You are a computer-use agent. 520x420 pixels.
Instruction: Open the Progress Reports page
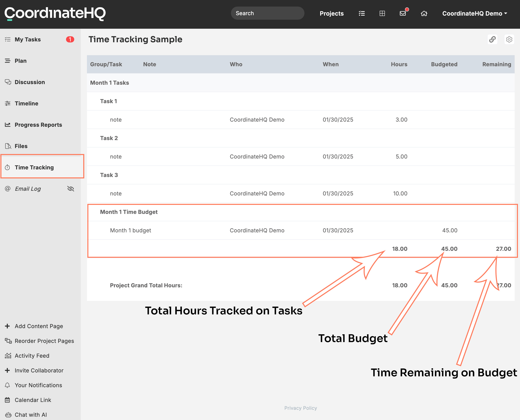(38, 125)
